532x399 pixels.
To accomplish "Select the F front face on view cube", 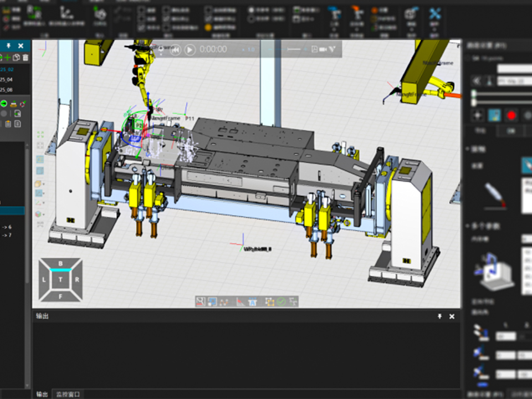I will [60, 296].
